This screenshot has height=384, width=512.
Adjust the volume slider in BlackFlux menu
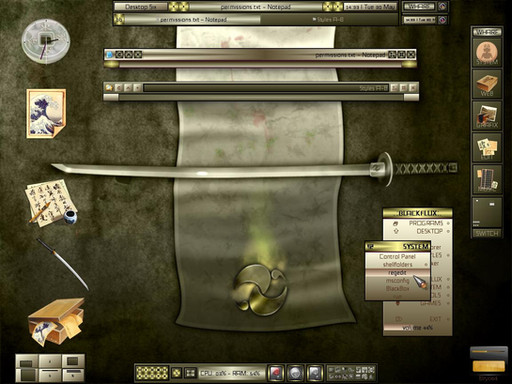(418, 327)
